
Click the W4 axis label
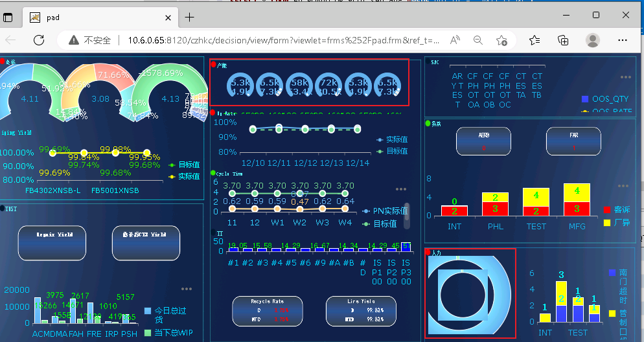345,223
